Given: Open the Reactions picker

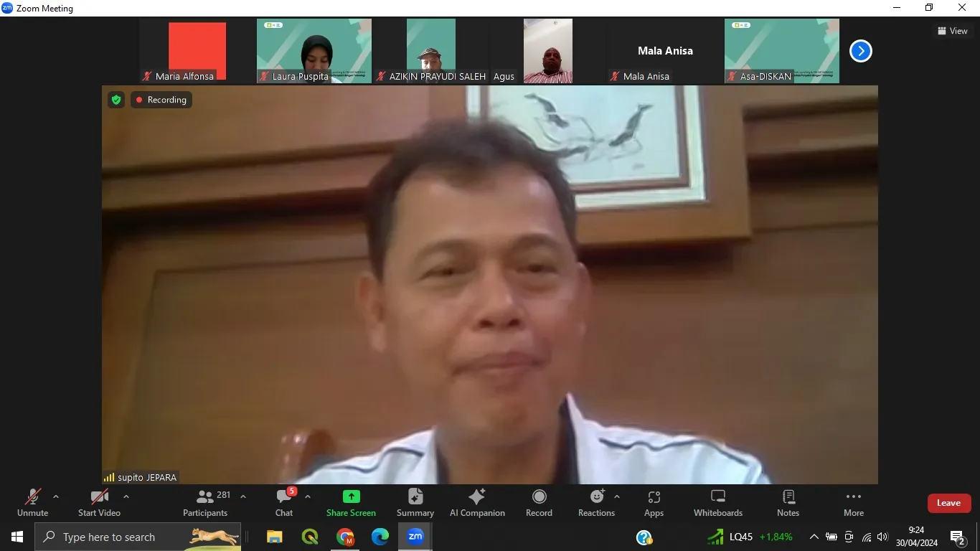Looking at the screenshot, I should 596,502.
